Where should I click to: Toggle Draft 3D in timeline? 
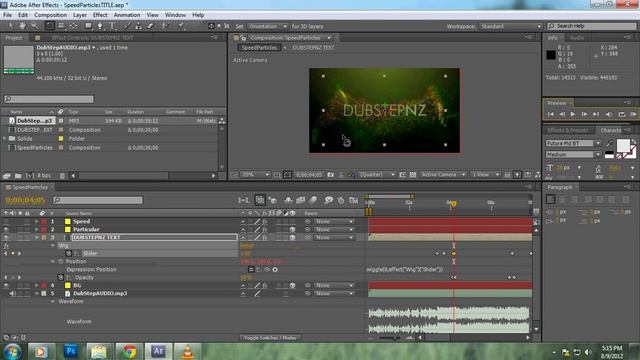(273, 200)
